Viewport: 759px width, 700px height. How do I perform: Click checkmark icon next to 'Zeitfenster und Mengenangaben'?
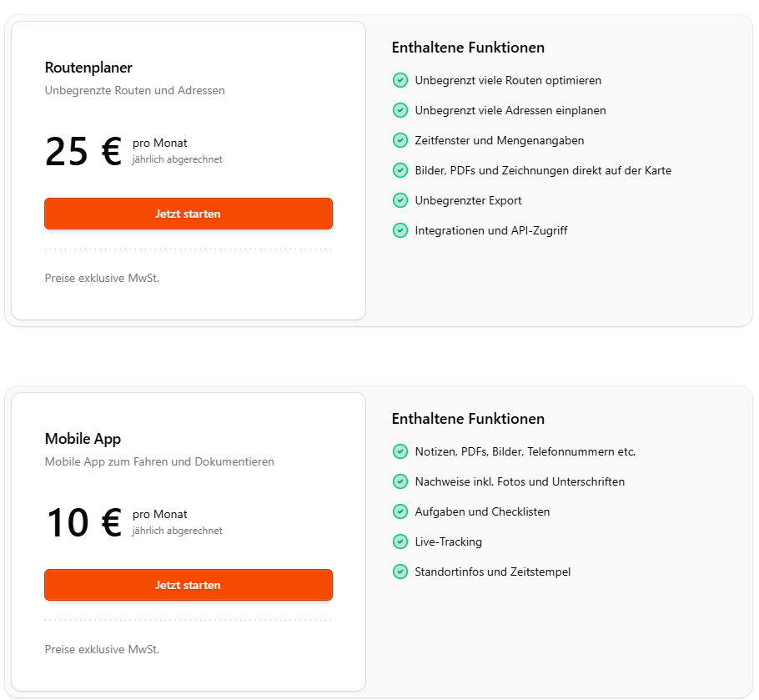coord(400,140)
